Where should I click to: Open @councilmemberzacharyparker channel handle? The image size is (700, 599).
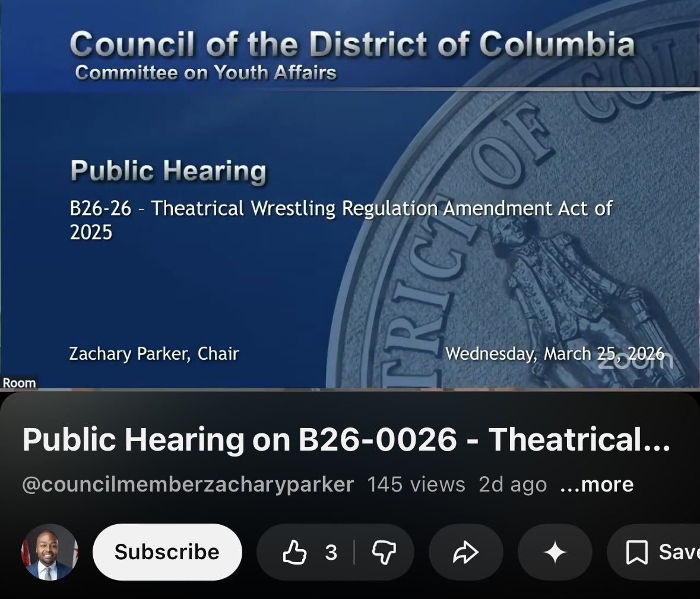pos(188,484)
